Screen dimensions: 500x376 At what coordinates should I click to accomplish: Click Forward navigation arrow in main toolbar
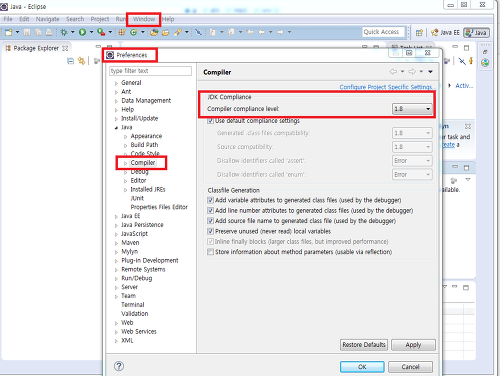click(280, 32)
